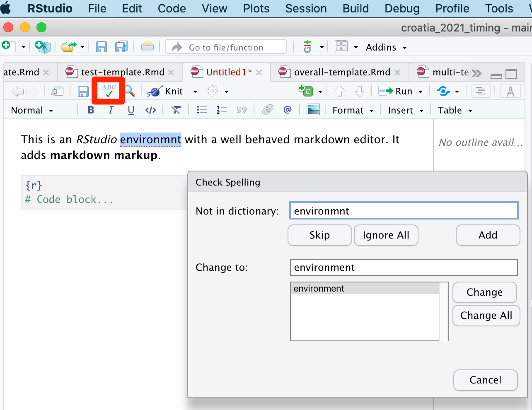Save current document with the editor toolbar floppy icon
532x410 pixels.
click(83, 91)
